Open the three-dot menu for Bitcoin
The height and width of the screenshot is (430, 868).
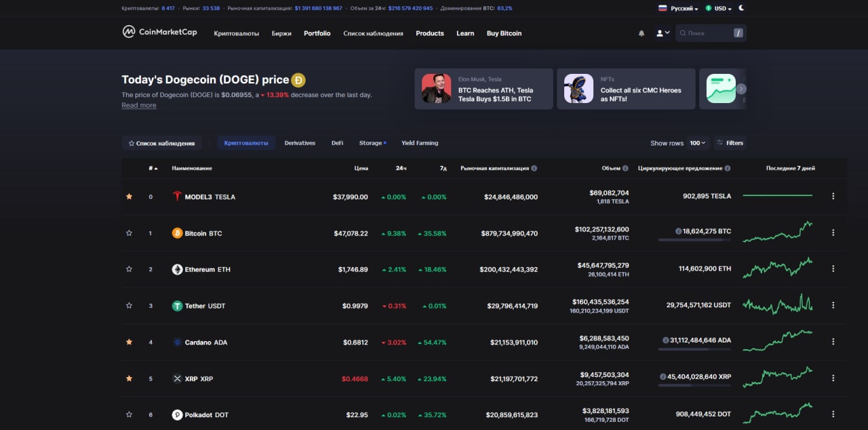click(x=833, y=233)
